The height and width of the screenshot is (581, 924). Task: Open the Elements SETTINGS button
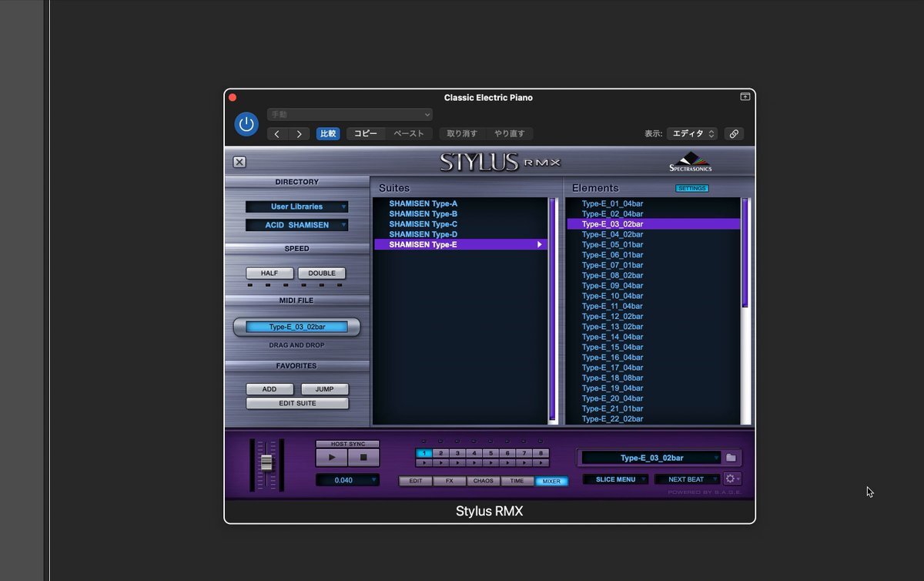pos(691,189)
